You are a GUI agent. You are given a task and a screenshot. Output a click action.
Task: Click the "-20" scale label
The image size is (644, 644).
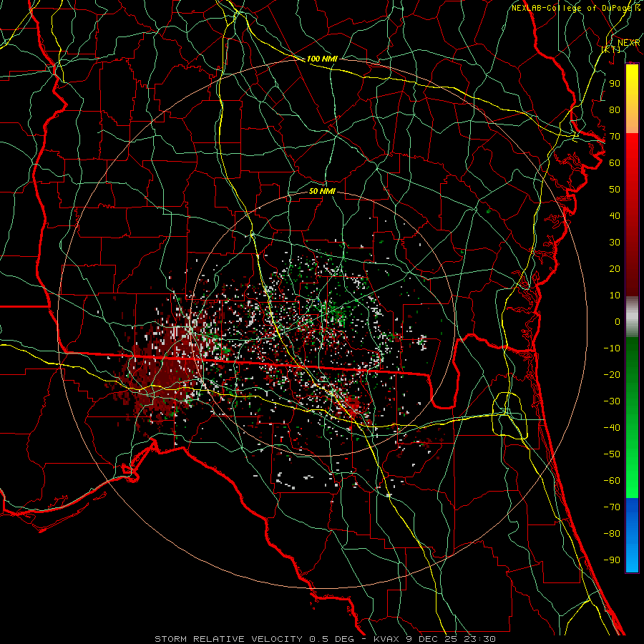612,374
